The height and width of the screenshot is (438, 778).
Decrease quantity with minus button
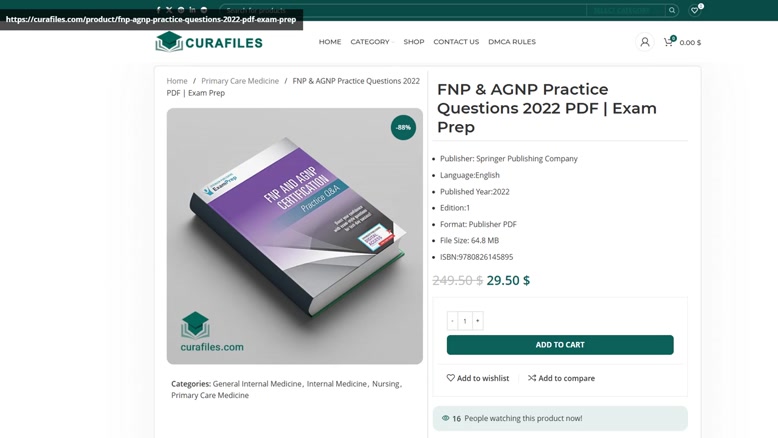pyautogui.click(x=452, y=321)
